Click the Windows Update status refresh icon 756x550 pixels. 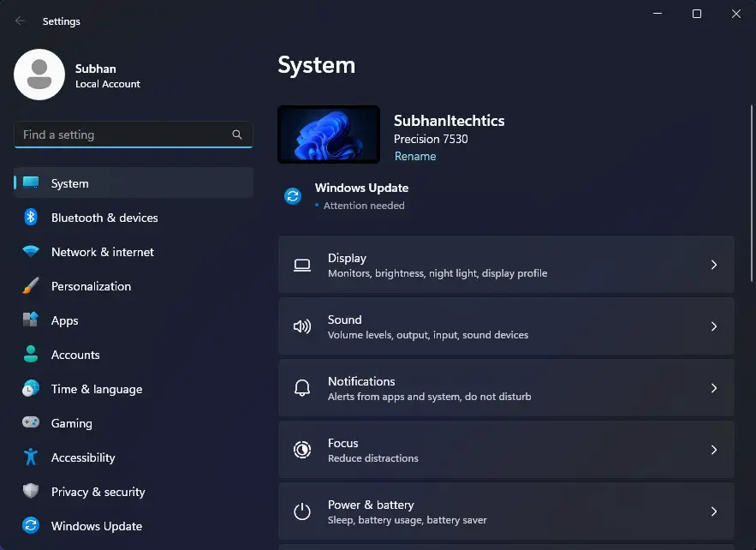click(293, 196)
